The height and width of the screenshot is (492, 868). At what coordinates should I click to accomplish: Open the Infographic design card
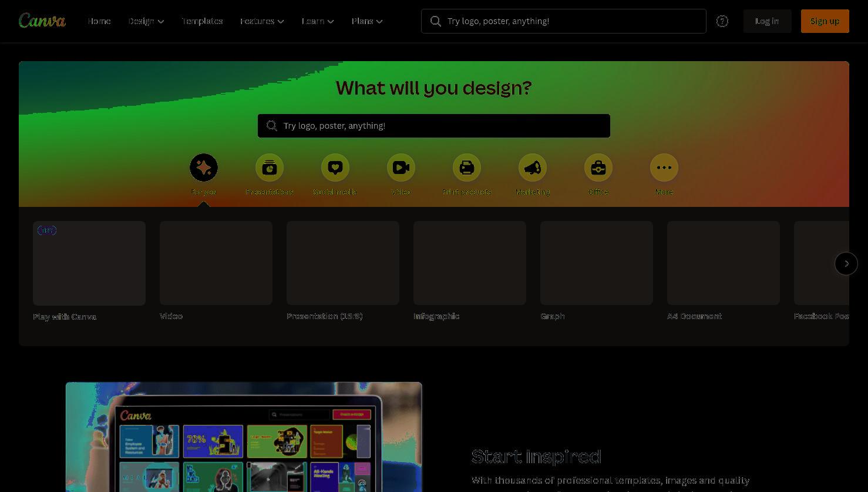[x=470, y=263]
